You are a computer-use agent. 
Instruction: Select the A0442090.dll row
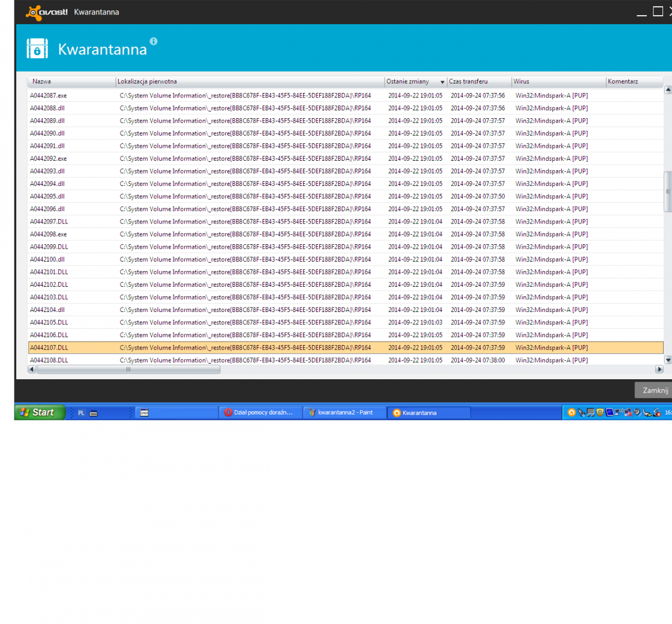(346, 133)
